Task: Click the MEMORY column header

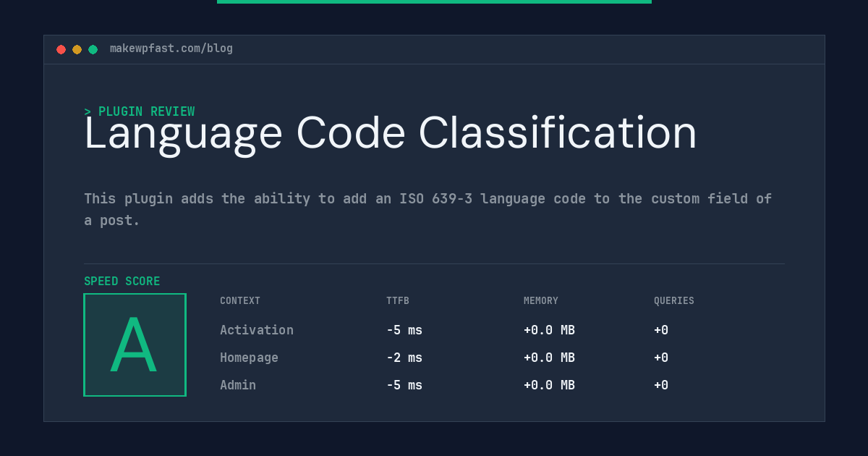Action: (x=541, y=300)
